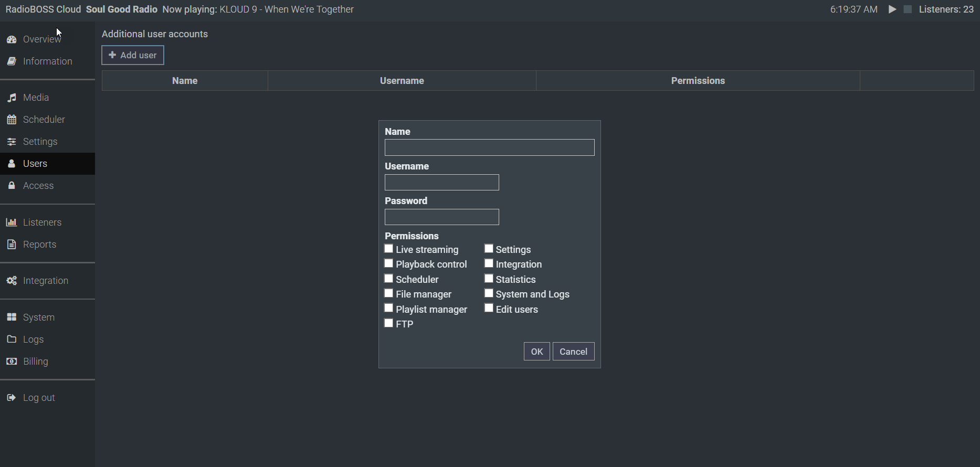Check the File manager permission
This screenshot has height=467, width=980.
point(388,293)
